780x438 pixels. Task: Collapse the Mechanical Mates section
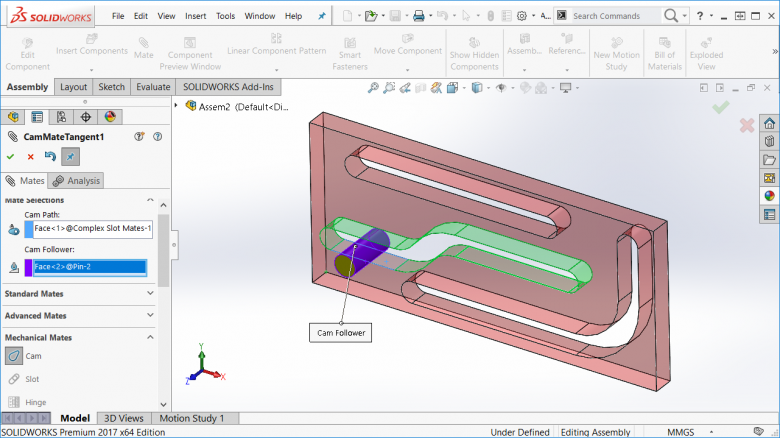[150, 337]
